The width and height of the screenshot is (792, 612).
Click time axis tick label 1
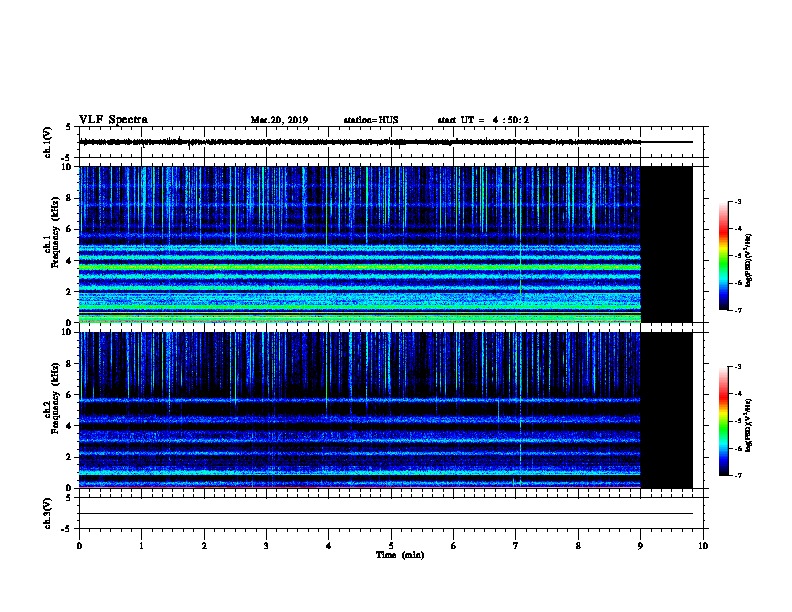(x=141, y=546)
